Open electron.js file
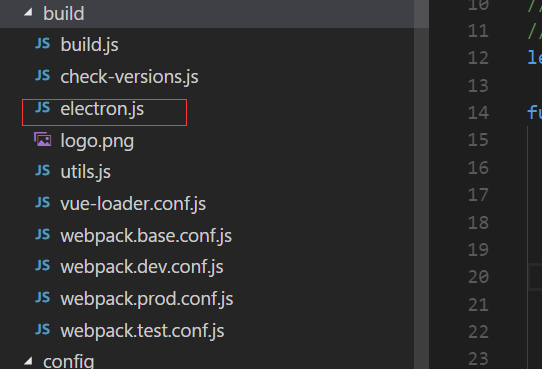542x369 pixels. [x=102, y=109]
